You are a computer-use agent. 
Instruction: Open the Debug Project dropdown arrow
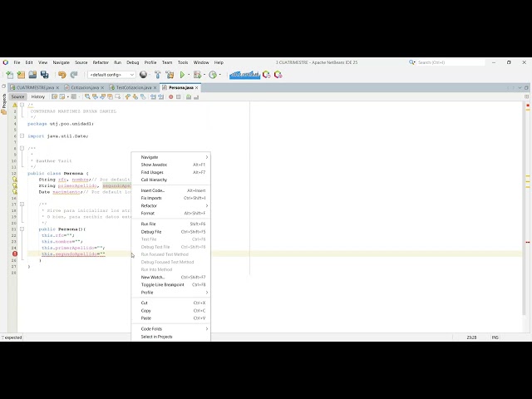click(204, 75)
